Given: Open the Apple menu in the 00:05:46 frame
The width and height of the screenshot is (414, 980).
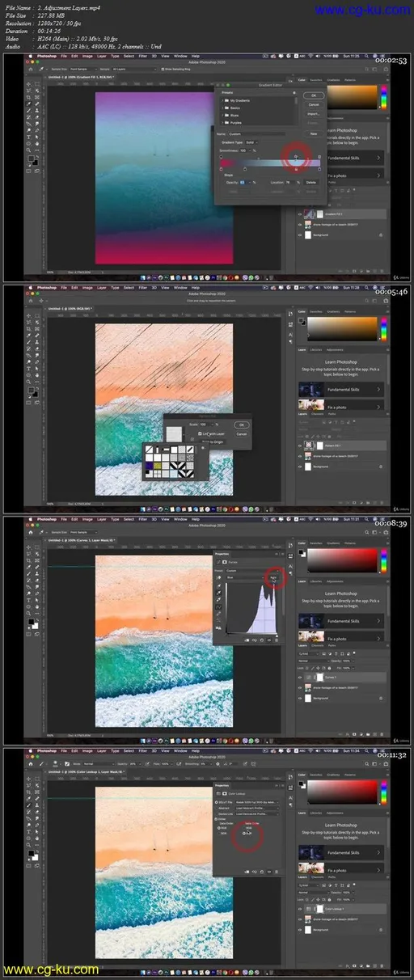Looking at the screenshot, I should tap(31, 288).
